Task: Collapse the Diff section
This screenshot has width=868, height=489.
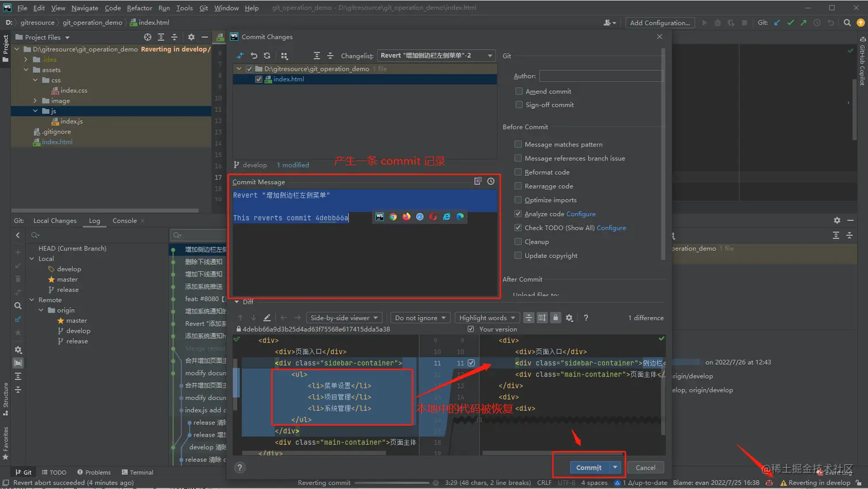Action: [x=237, y=302]
